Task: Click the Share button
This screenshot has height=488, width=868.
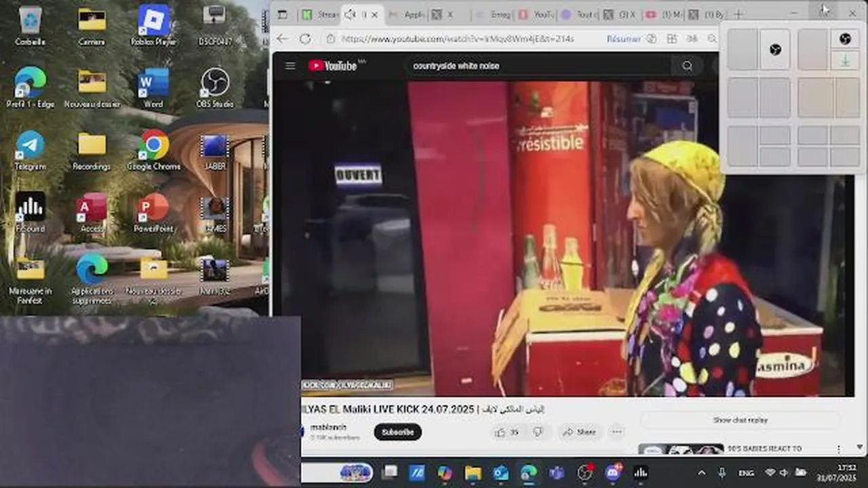Action: pos(579,432)
